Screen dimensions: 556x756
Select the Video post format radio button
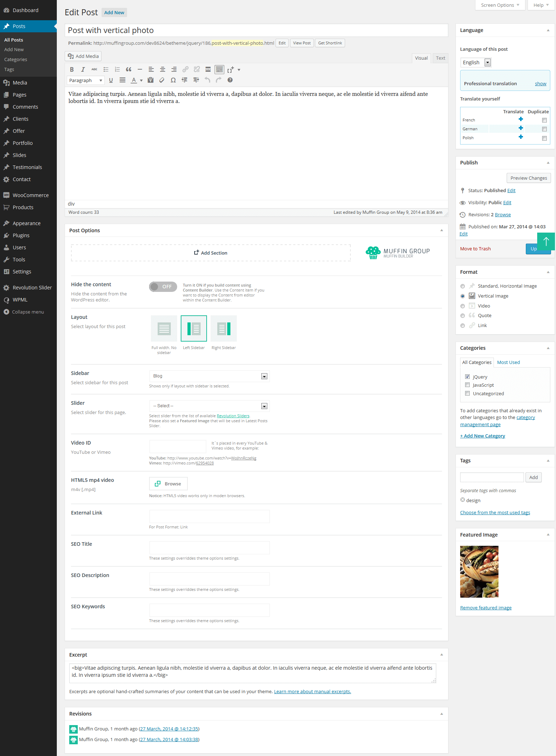point(462,306)
